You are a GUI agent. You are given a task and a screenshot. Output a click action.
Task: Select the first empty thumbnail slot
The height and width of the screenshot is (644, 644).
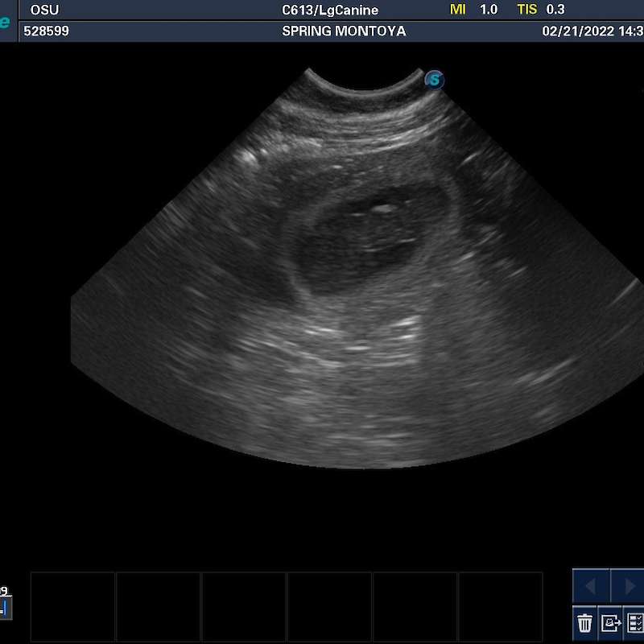click(x=72, y=606)
